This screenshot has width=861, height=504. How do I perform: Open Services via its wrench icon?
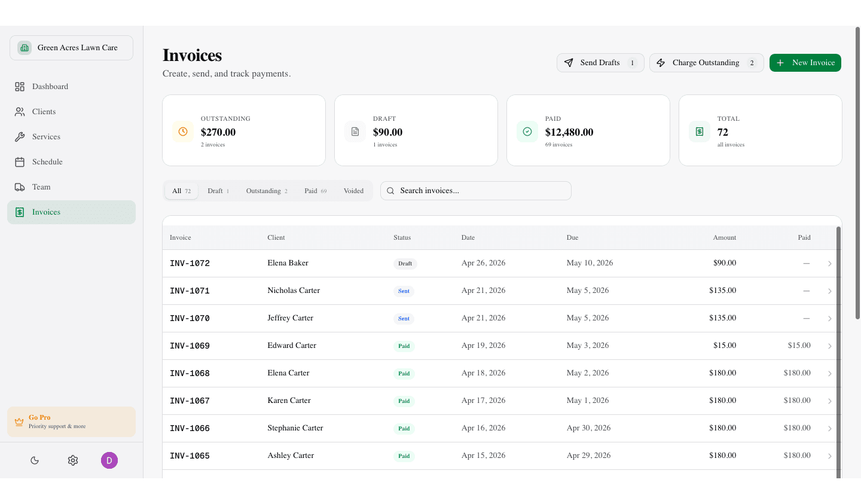click(x=19, y=136)
